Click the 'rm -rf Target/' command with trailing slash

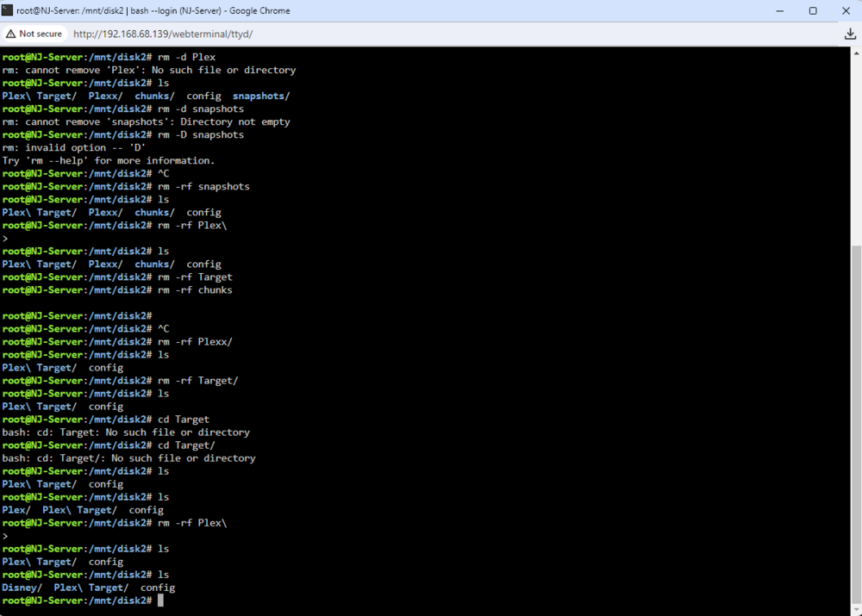[198, 381]
